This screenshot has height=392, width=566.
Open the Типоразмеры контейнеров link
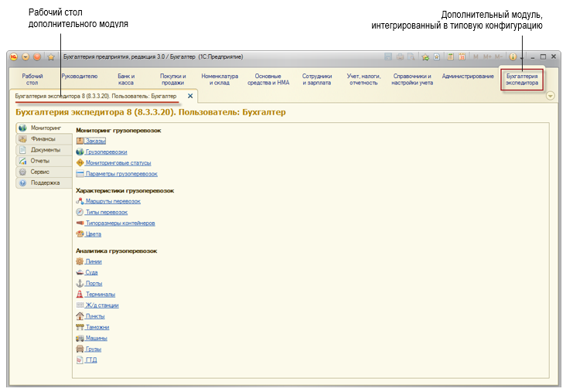click(120, 223)
